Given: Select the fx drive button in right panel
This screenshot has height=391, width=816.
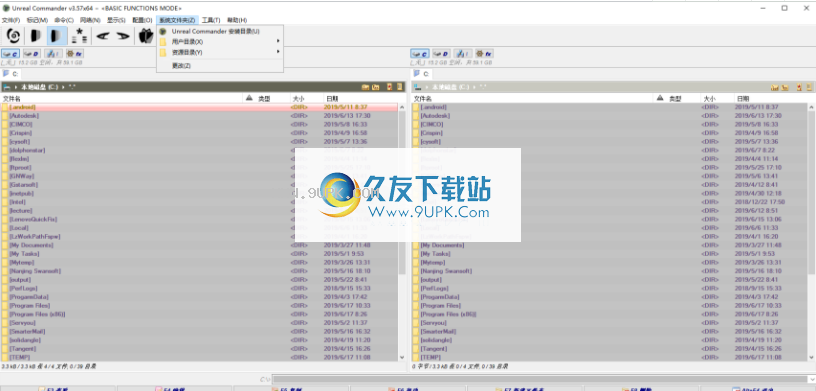Looking at the screenshot, I should point(484,54).
